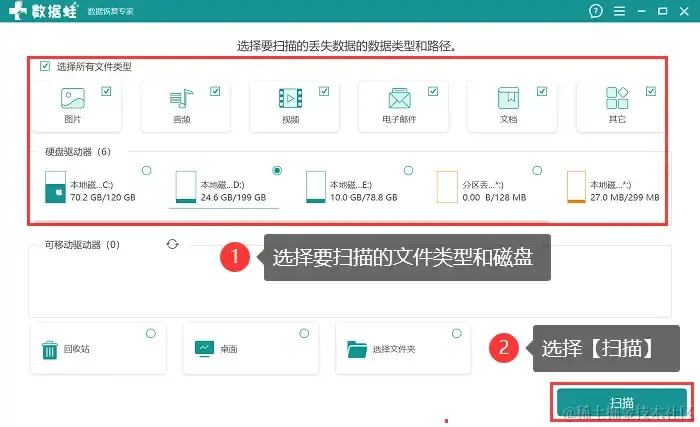Open the hamburger menu in title bar
700x427 pixels.
click(619, 11)
